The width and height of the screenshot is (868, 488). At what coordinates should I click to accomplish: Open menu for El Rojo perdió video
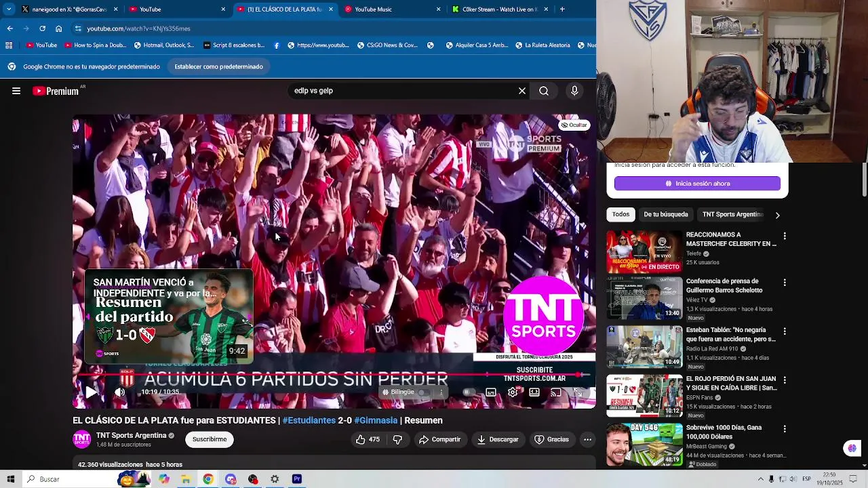coord(785,380)
